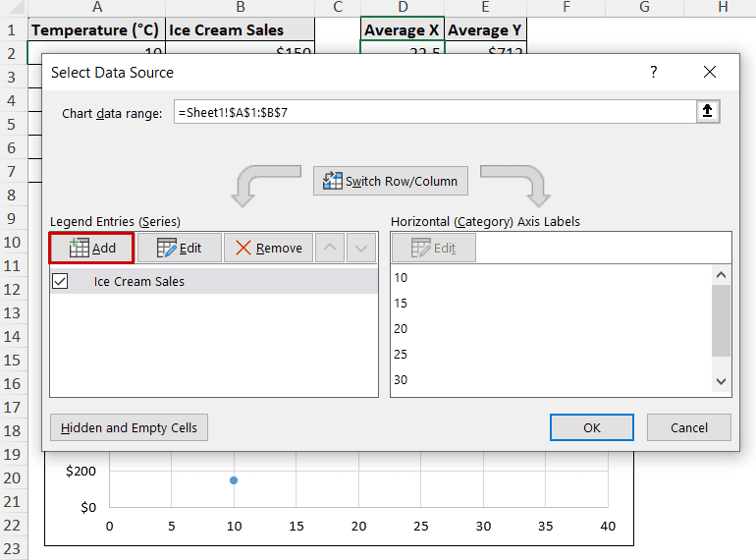756x560 pixels.
Task: Collapse dialog via range selector icon
Action: coord(707,111)
